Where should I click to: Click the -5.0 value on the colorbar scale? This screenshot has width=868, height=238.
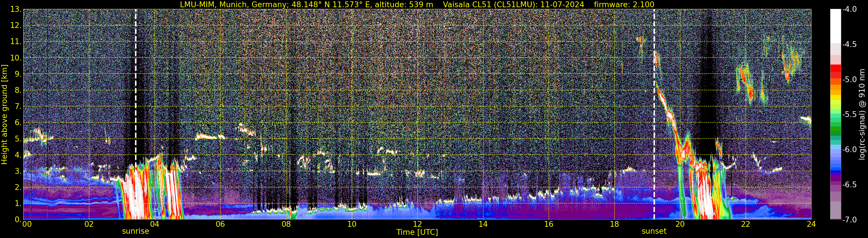pos(849,79)
